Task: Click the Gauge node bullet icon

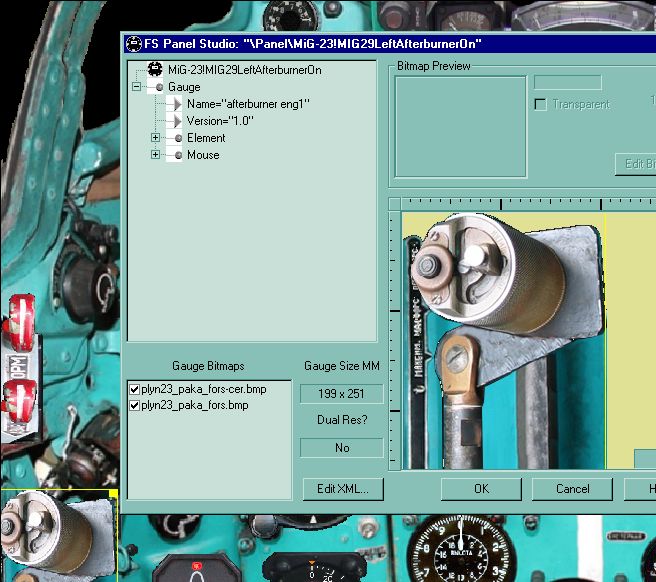Action: (158, 88)
